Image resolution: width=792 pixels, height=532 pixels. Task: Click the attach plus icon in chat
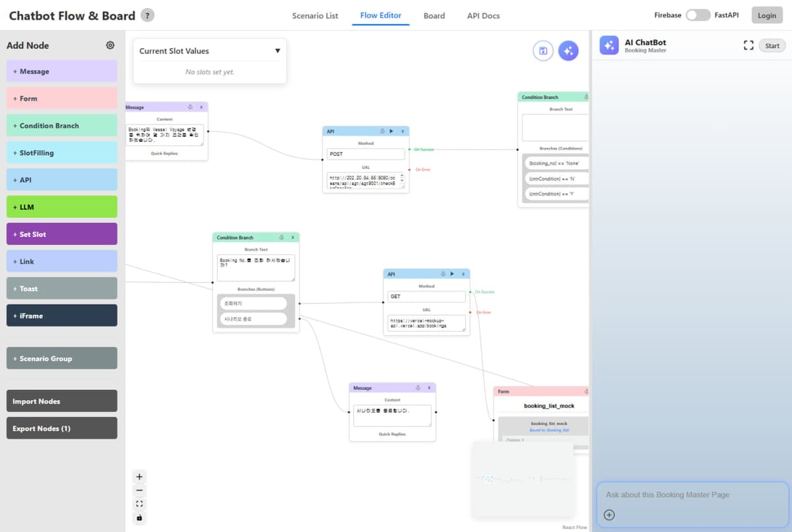point(609,515)
